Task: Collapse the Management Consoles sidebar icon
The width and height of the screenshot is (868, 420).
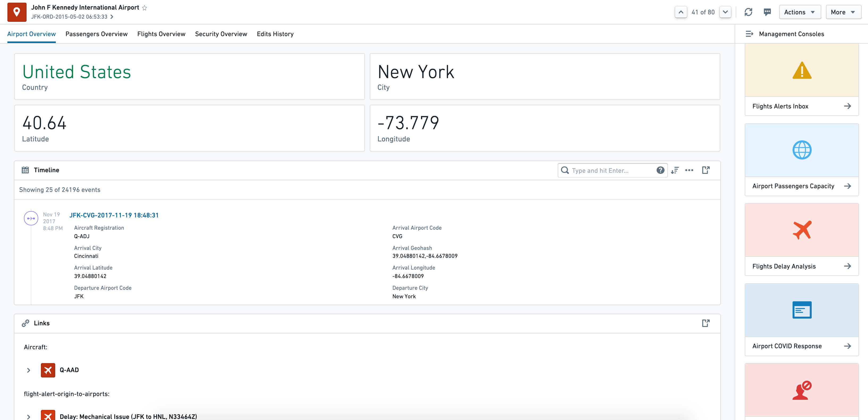Action: [749, 34]
